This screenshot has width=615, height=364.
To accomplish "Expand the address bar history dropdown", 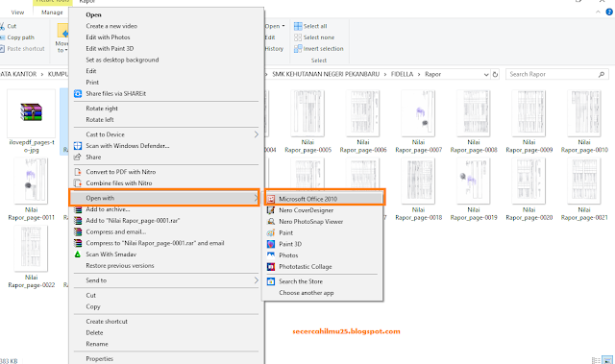I will tap(486, 75).
